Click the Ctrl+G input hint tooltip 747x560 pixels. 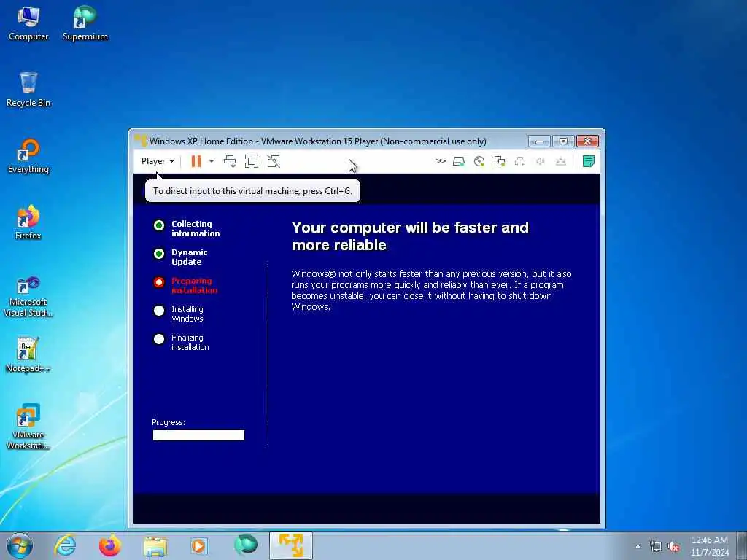click(x=252, y=191)
